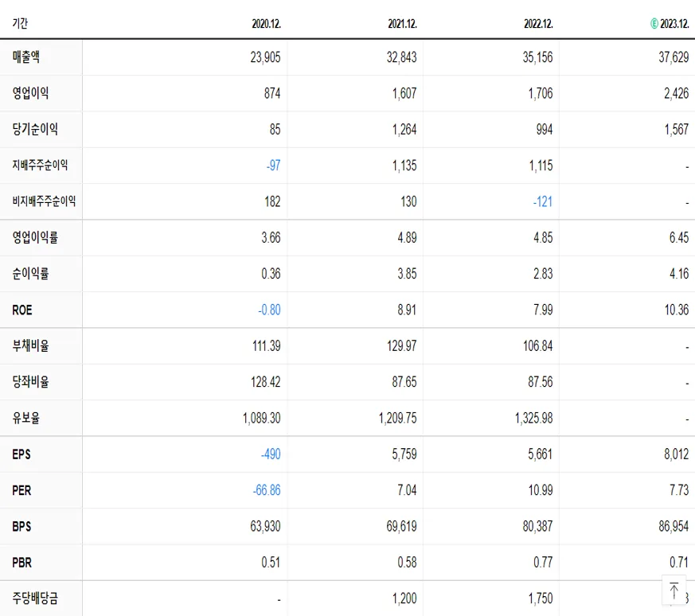Select the 1,607 operating profit value
The image size is (695, 616).
pos(404,93)
